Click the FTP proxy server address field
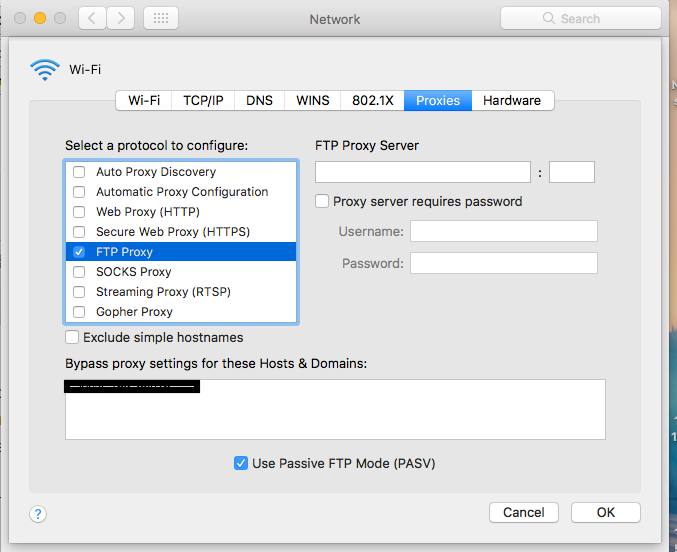The image size is (677, 552). (423, 172)
